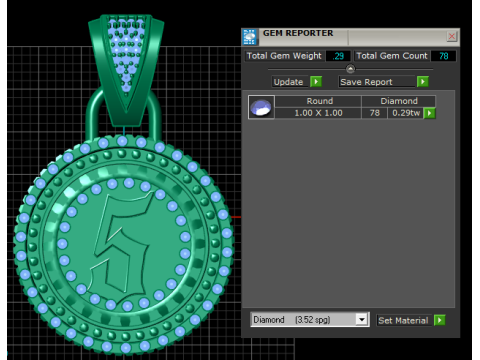Collapse the panel using the round arrow handle

[350, 69]
